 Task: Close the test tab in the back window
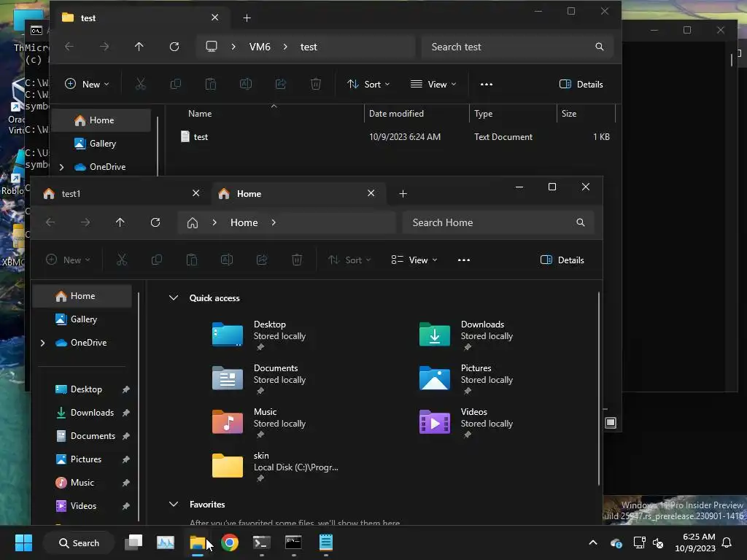(215, 17)
